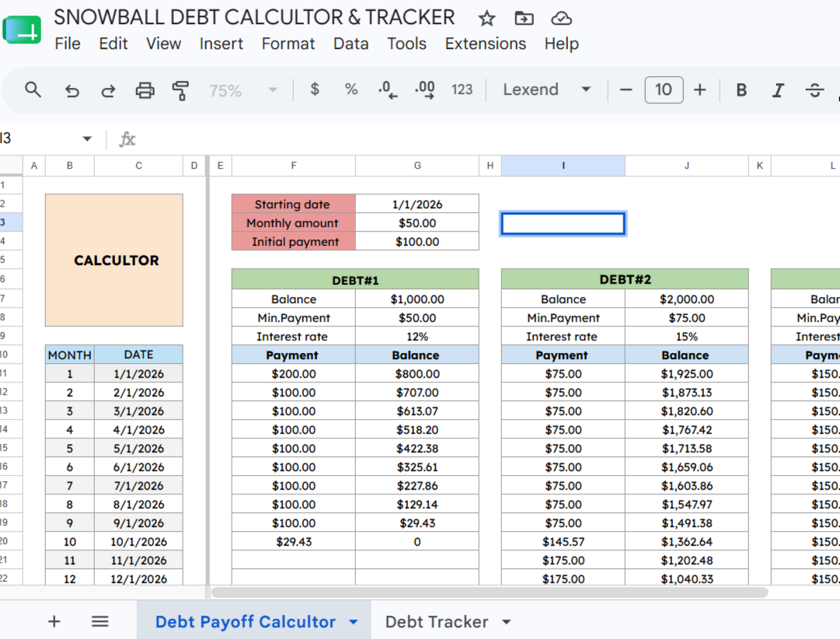The height and width of the screenshot is (639, 840).
Task: Select DEBT#2 interest rate 15%
Action: pyautogui.click(x=687, y=337)
